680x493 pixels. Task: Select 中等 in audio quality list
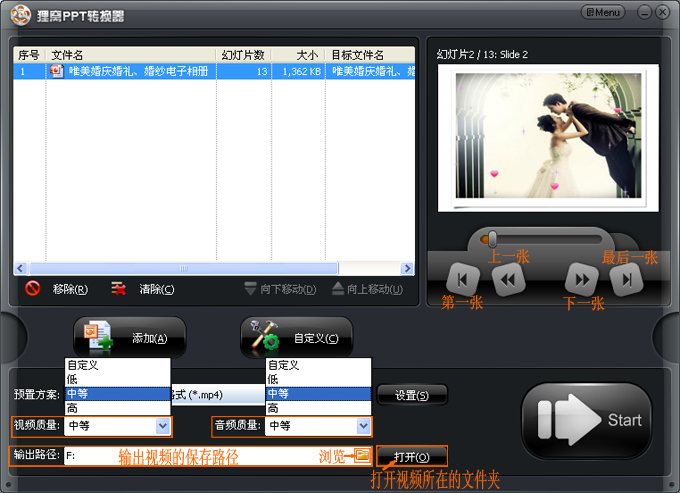click(x=318, y=393)
